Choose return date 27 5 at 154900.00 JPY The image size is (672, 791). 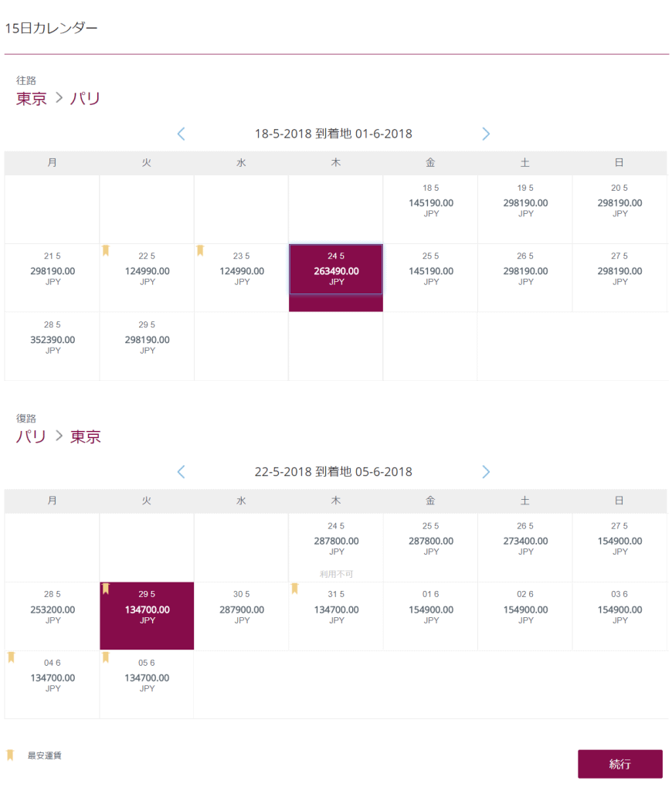(x=619, y=548)
